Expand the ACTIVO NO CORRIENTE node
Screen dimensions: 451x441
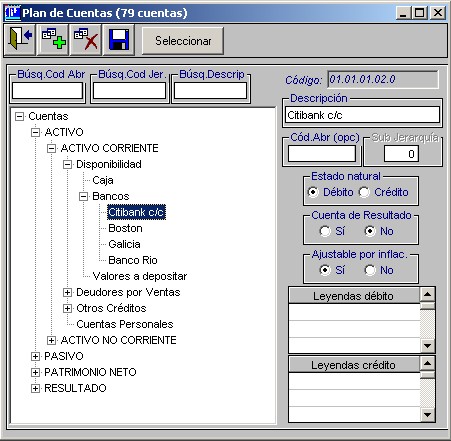tap(51, 340)
